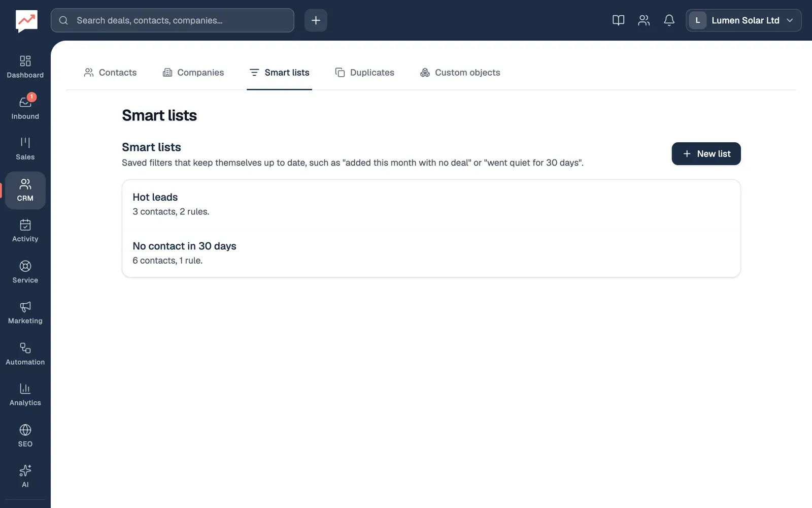Open the Service section
This screenshot has width=812, height=508.
(25, 272)
